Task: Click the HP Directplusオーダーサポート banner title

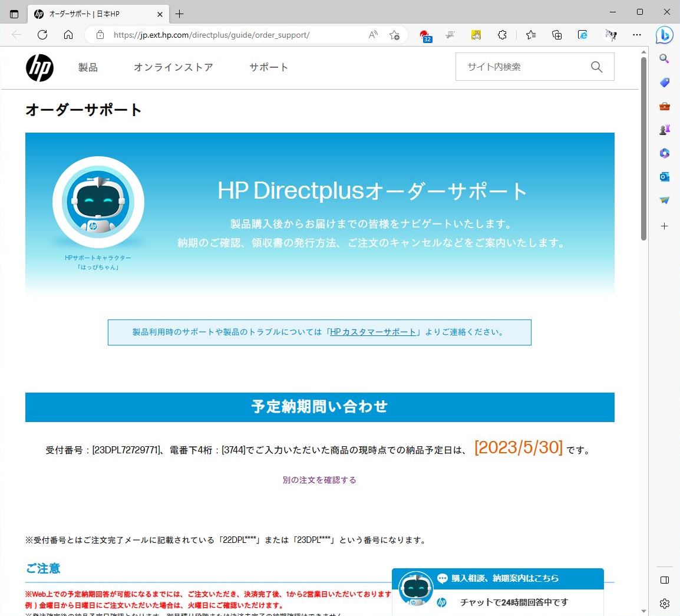Action: point(372,191)
